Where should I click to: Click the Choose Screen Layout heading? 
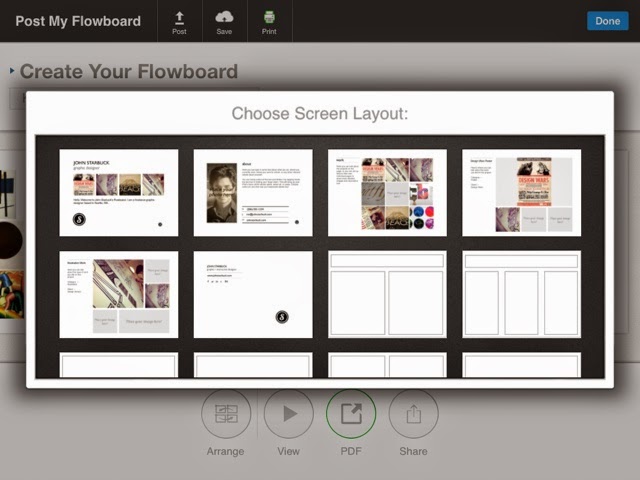click(320, 113)
